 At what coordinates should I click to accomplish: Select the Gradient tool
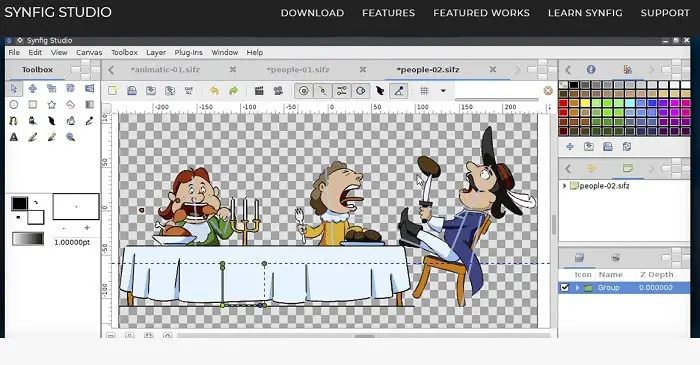[x=89, y=104]
